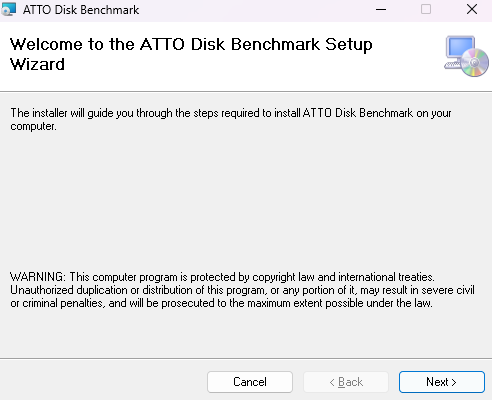492x400 pixels.
Task: Click the greyed-out maximize window button
Action: [426, 9]
